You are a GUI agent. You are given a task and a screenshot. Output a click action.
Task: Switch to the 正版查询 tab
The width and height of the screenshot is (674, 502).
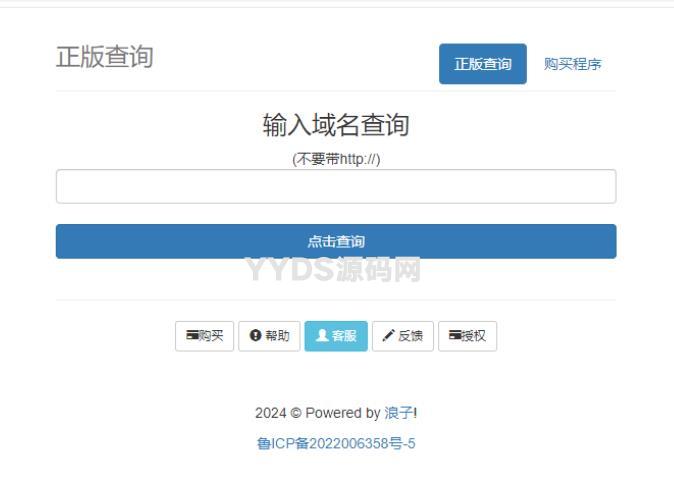(482, 64)
